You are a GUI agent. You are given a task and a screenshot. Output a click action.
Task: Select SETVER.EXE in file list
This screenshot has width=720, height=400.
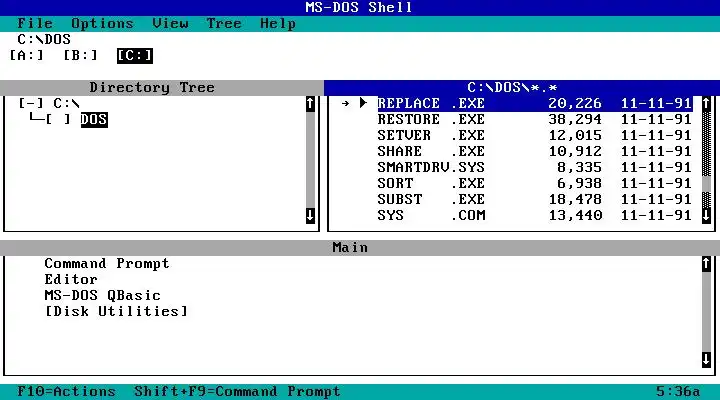(x=535, y=135)
